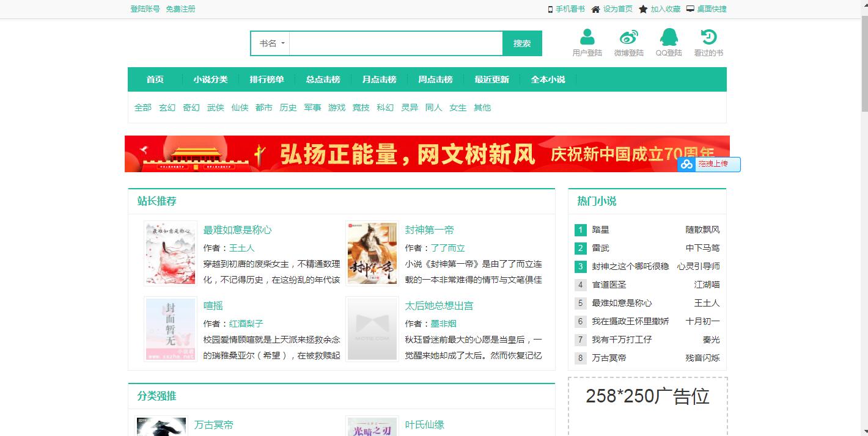The image size is (868, 436).
Task: Open the 太后她总想出宫 title link
Action: [x=440, y=305]
